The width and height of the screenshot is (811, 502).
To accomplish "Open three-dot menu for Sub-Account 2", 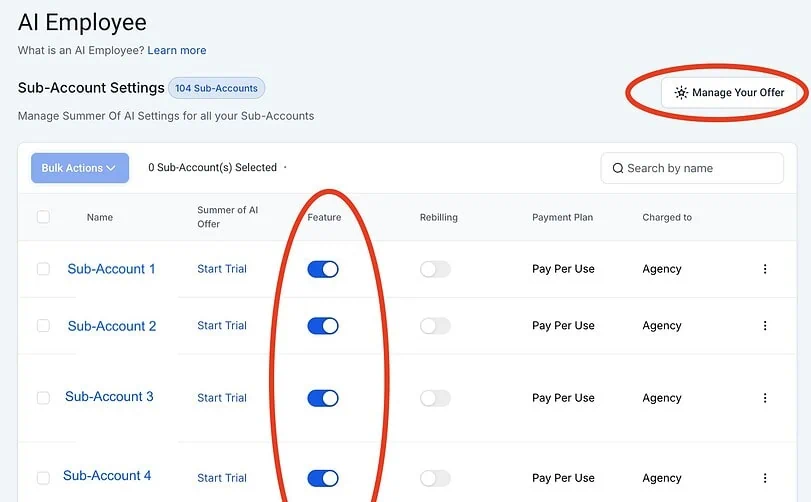I will (765, 326).
